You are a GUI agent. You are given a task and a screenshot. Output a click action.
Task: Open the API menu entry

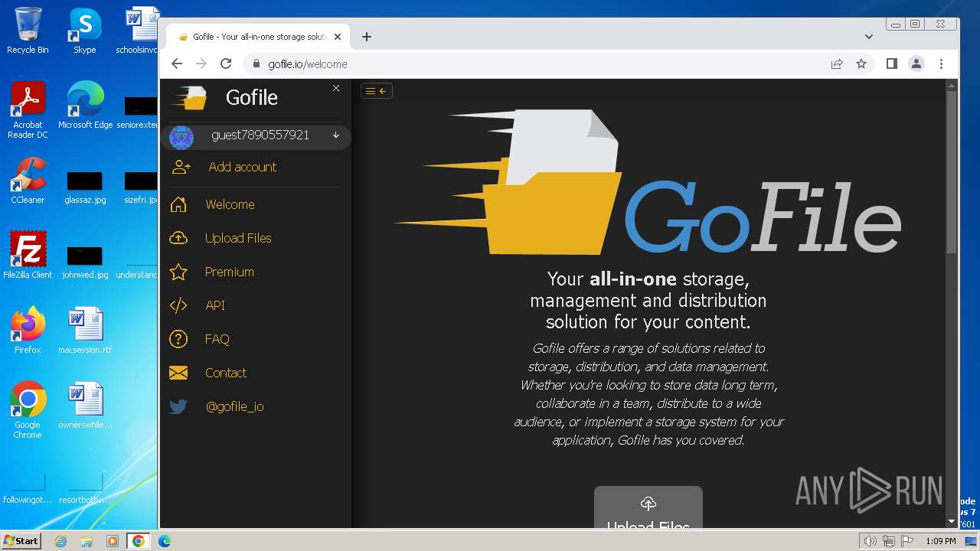215,305
